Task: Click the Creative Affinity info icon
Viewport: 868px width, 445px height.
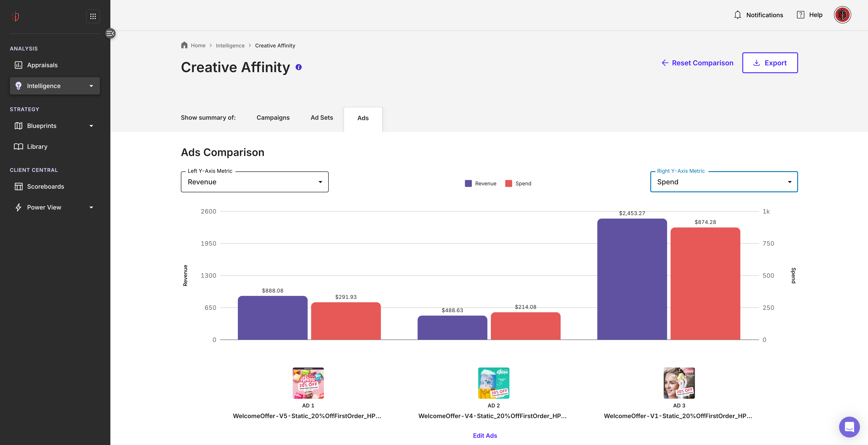Action: (298, 67)
